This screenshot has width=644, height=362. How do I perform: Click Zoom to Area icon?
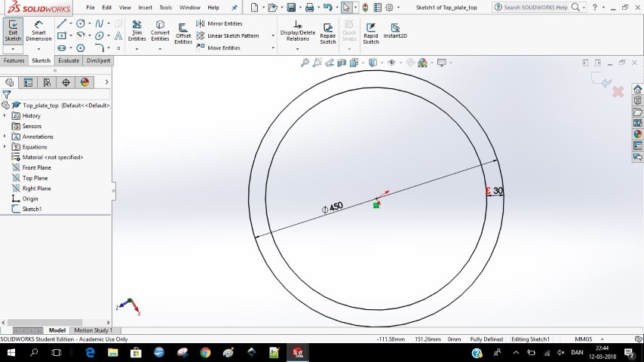(317, 63)
